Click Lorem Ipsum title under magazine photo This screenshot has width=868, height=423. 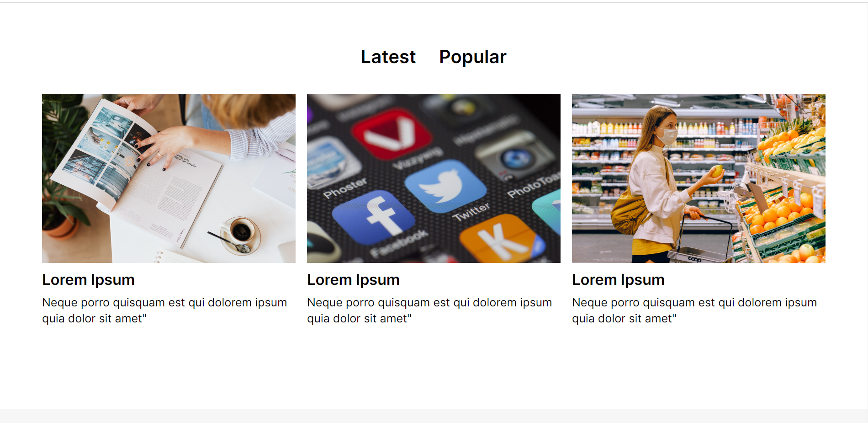[x=88, y=280]
